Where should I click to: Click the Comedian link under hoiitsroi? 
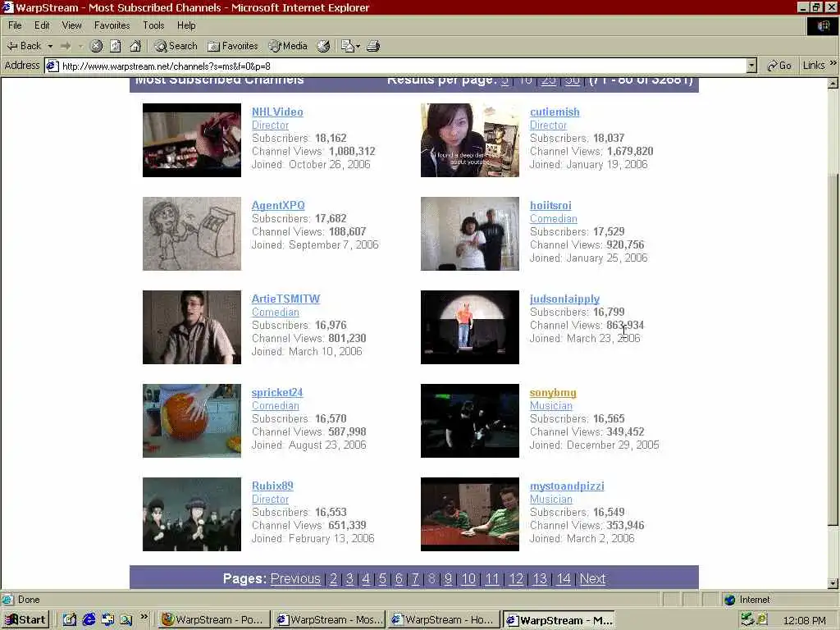pyautogui.click(x=554, y=218)
